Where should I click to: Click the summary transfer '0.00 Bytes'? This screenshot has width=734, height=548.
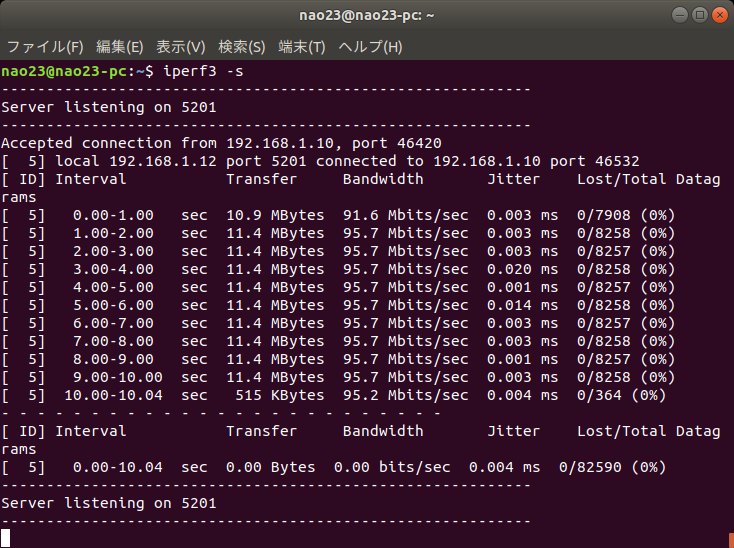271,467
